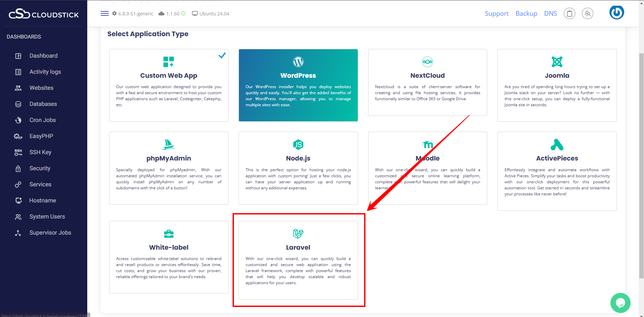The height and width of the screenshot is (317, 644).
Task: Open the live chat bubble icon
Action: pyautogui.click(x=620, y=303)
